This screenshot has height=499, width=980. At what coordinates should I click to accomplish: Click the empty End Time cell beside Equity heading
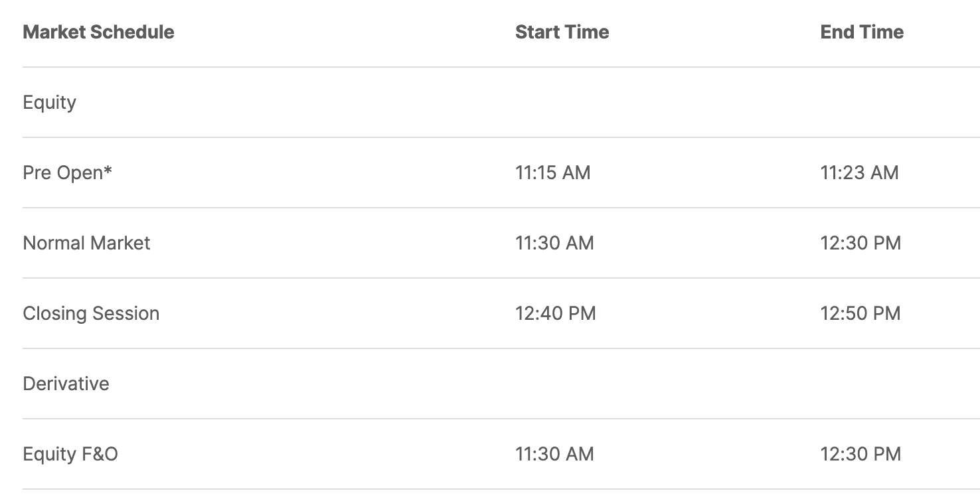[862, 103]
